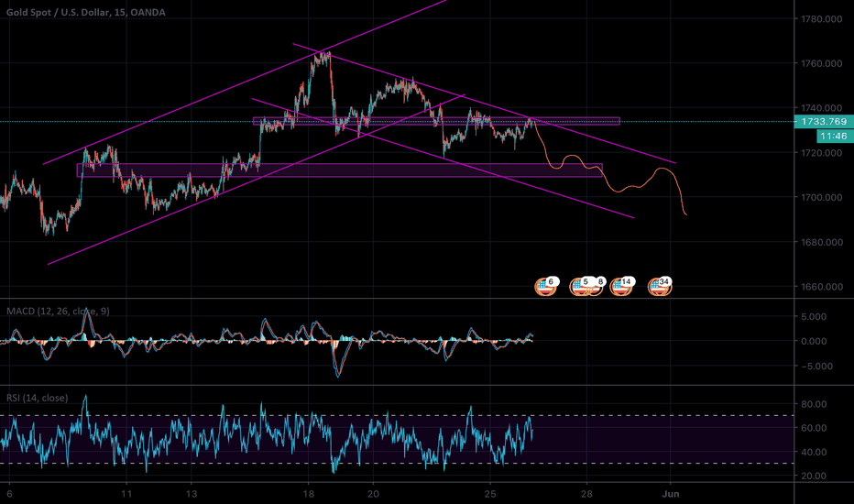Click the date axis label 11
This screenshot has width=854, height=504.
tap(126, 494)
